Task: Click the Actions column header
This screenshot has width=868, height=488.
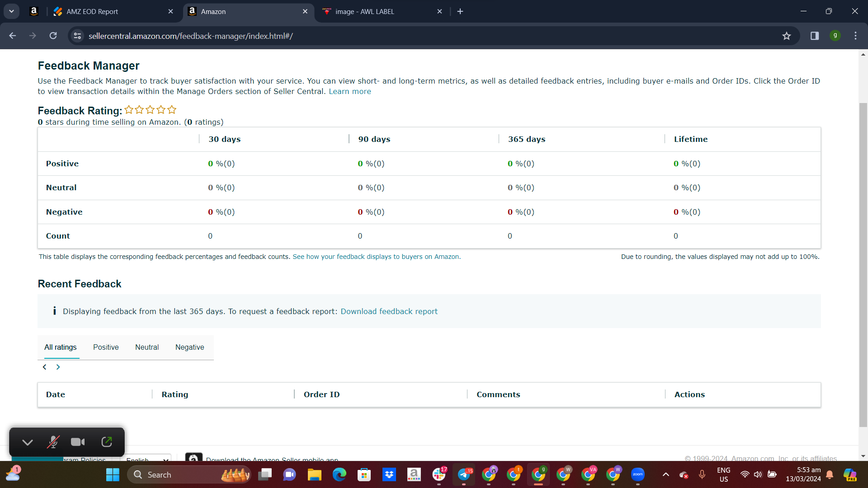Action: tap(689, 394)
